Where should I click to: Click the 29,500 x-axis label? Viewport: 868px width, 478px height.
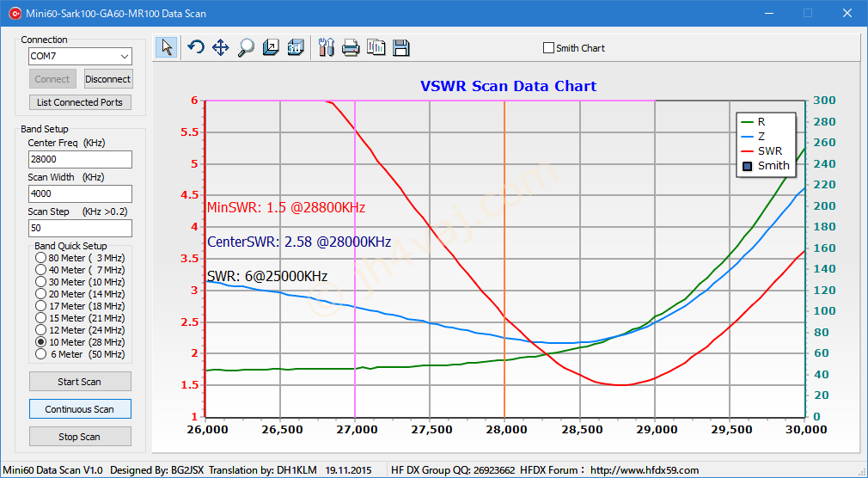pos(730,429)
